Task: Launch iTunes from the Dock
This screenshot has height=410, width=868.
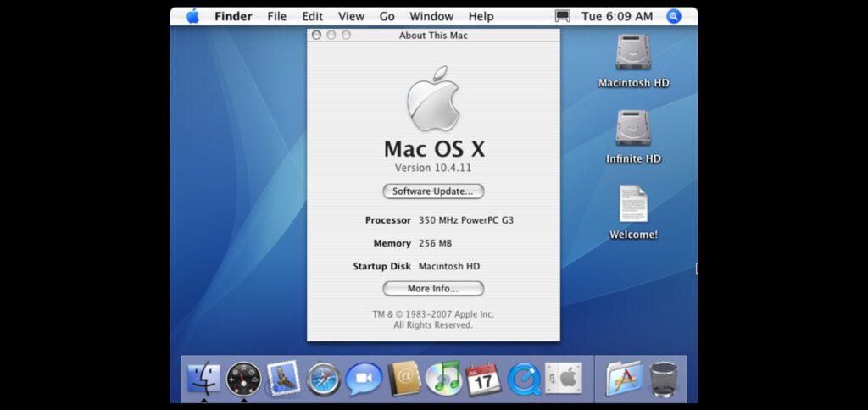Action: [x=444, y=378]
